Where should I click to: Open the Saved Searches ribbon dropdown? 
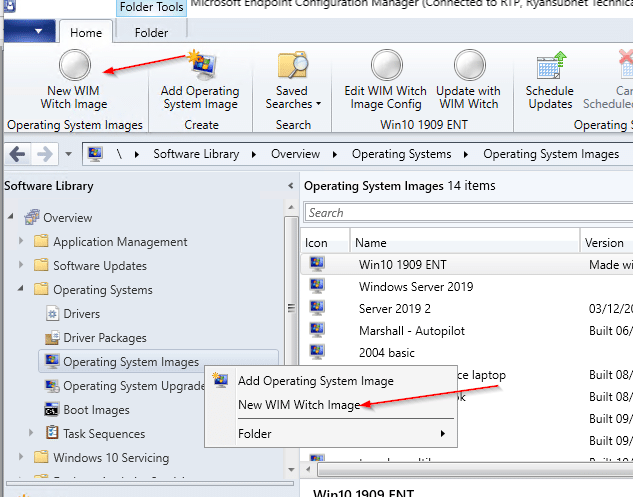293,80
